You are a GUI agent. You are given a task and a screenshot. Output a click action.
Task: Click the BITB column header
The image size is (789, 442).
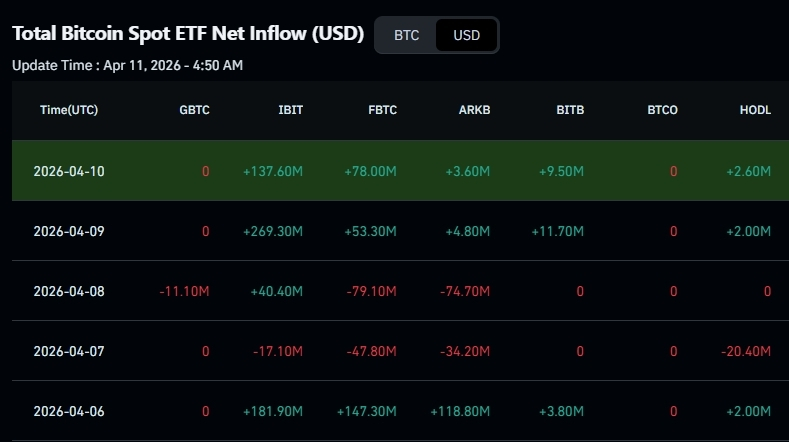click(x=570, y=110)
